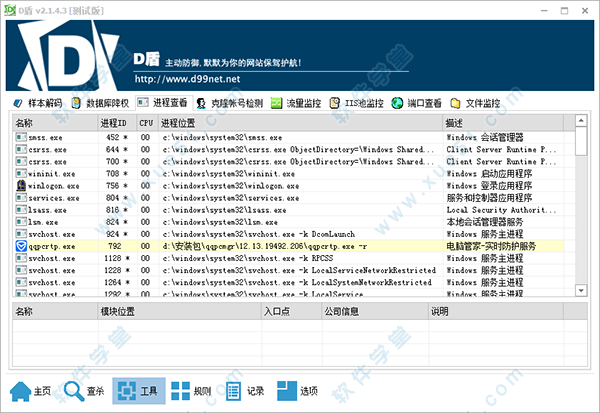This screenshot has width=600, height=413.
Task: Open the 数据库降权 tab
Action: pyautogui.click(x=101, y=103)
